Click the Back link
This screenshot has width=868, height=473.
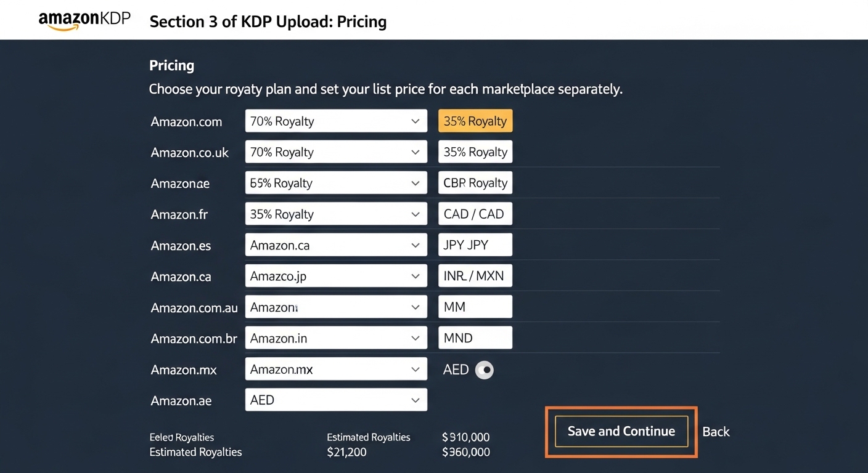point(716,431)
